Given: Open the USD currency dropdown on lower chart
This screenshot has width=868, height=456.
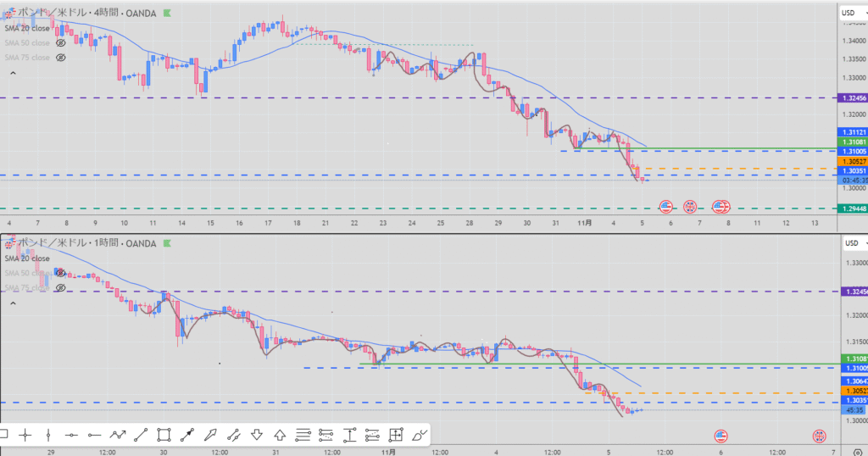Looking at the screenshot, I should tap(850, 243).
